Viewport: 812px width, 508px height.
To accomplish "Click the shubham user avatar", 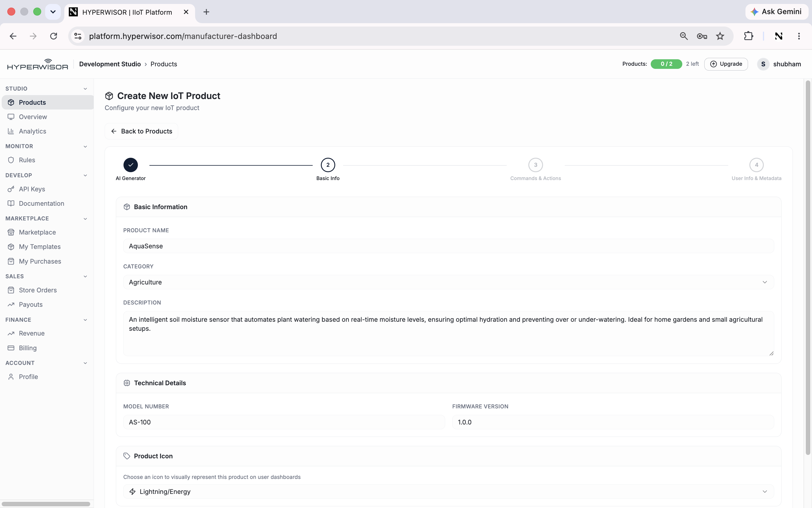I will coord(763,64).
